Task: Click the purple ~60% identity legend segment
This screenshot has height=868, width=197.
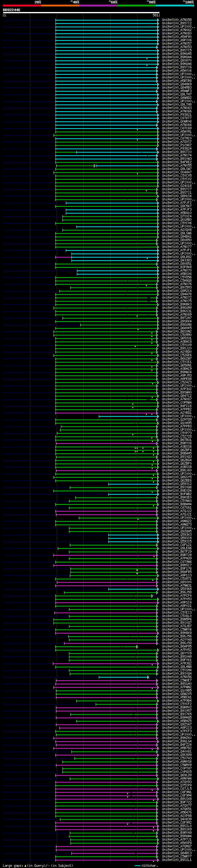Action: (x=99, y=6)
